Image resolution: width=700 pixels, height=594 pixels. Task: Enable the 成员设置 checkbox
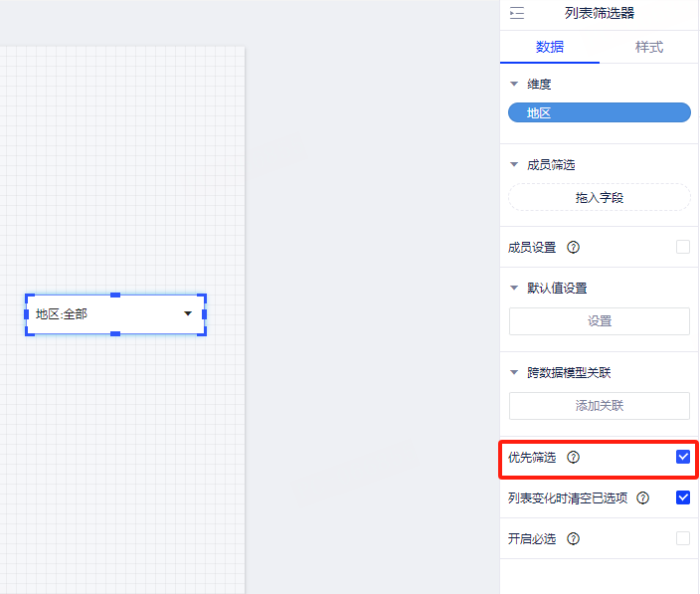683,247
